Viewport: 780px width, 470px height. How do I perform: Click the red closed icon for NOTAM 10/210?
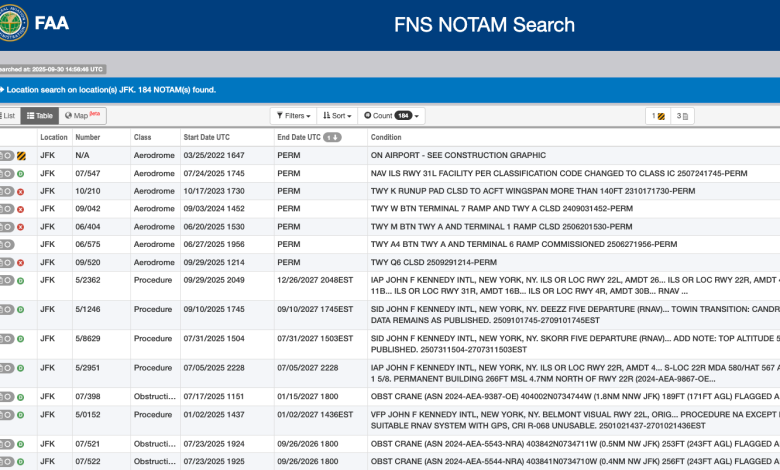[20, 192]
